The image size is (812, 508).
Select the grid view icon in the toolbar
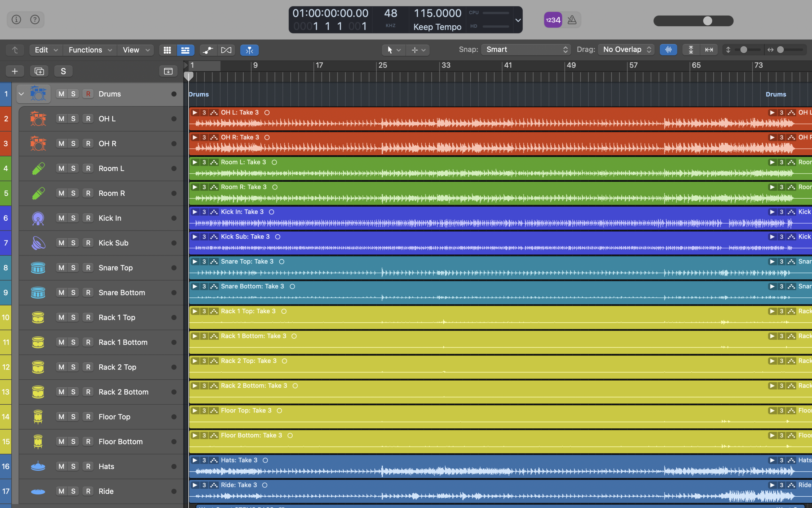pos(167,50)
